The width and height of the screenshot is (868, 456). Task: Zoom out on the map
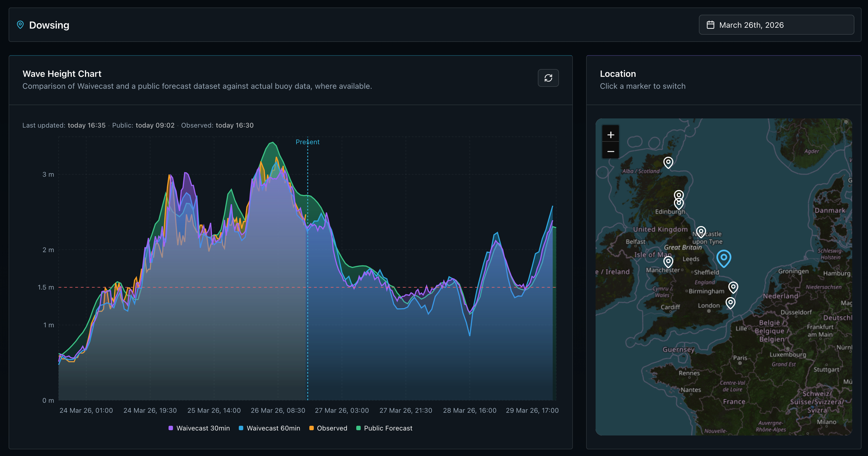point(611,151)
